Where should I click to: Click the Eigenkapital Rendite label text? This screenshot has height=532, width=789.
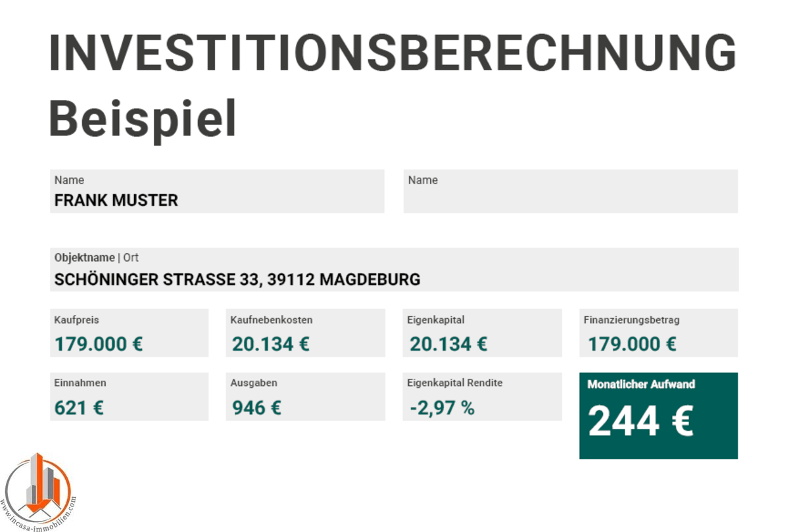click(455, 383)
